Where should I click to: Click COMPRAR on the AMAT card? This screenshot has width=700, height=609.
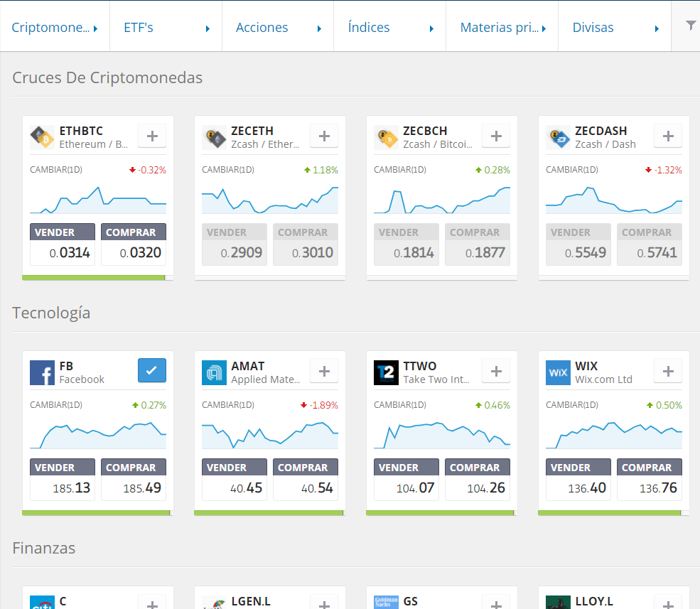[x=306, y=480]
